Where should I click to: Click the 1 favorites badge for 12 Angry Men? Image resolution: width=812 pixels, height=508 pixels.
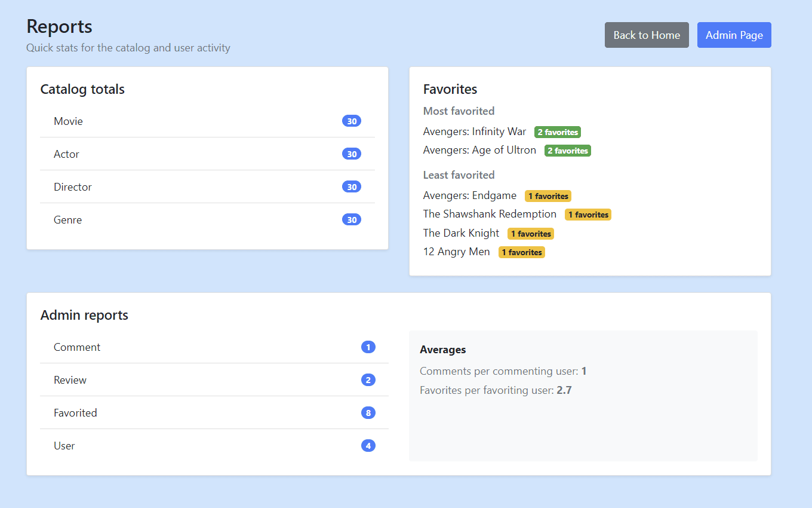pyautogui.click(x=521, y=252)
